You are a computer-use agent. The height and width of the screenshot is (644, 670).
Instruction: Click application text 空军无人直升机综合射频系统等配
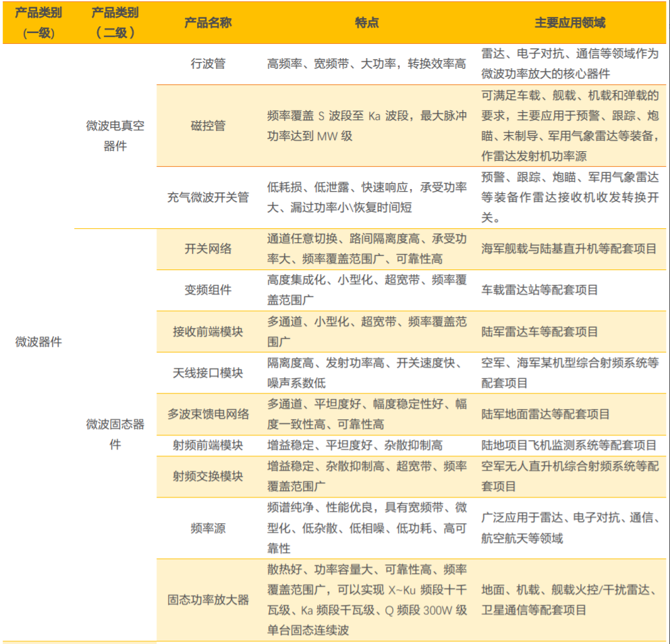tap(570, 466)
